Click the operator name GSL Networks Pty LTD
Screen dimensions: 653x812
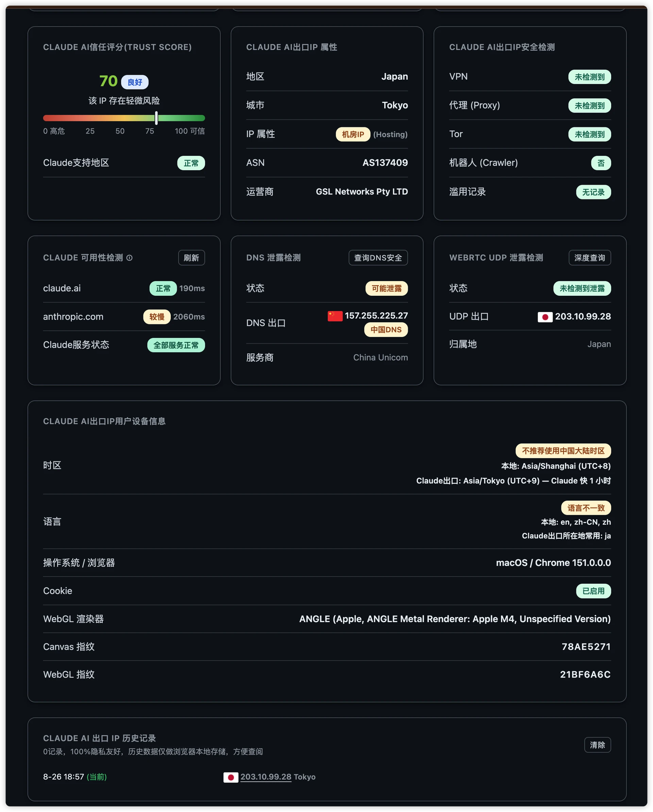362,192
